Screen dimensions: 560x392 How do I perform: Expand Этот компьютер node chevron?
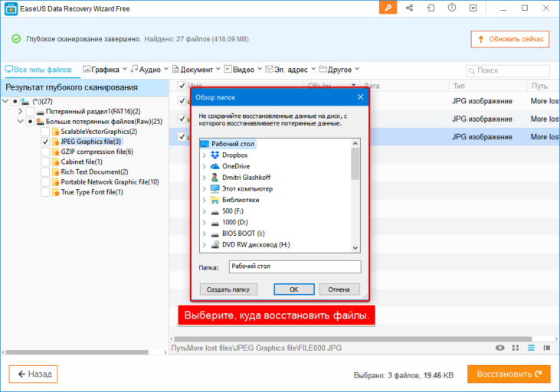tap(204, 189)
